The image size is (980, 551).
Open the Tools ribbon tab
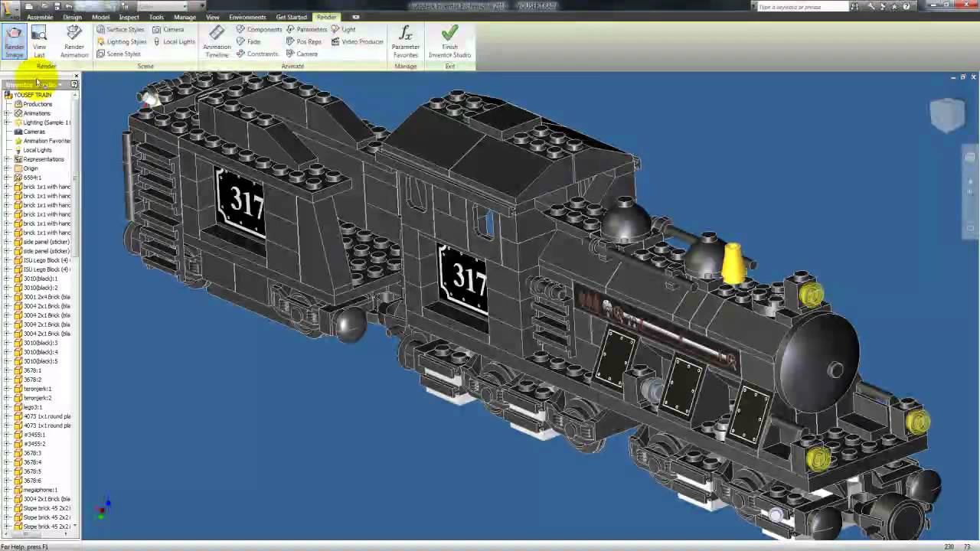[x=156, y=17]
